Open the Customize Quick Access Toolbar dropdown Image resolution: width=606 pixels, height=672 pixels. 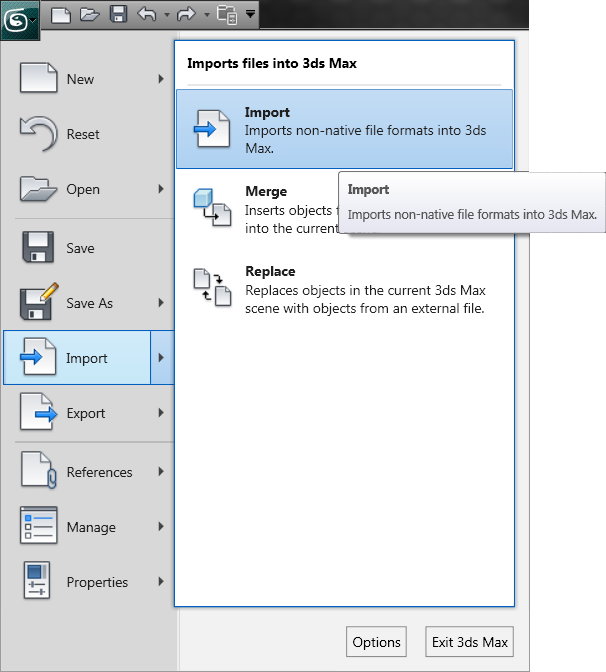(x=251, y=14)
